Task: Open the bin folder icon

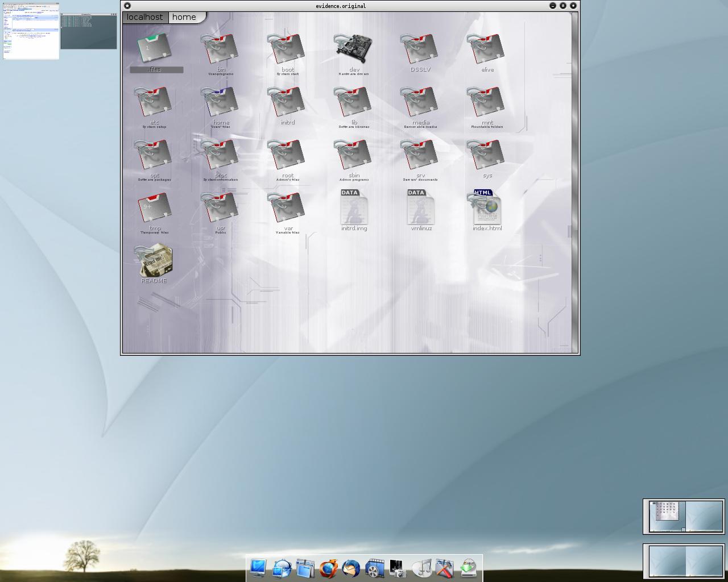Action: pos(220,49)
